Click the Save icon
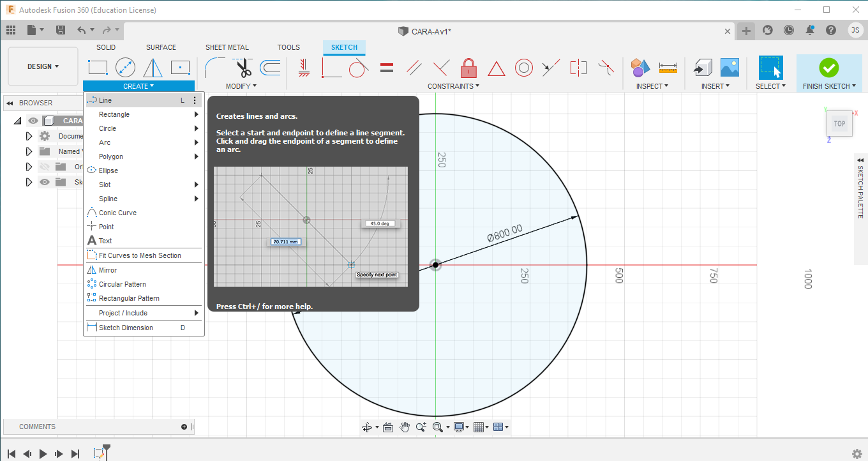The width and height of the screenshot is (868, 461). pos(61,30)
